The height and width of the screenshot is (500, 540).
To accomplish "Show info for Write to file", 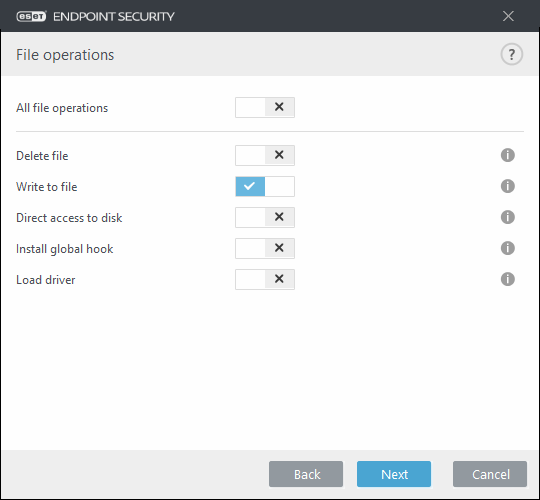I will 508,186.
